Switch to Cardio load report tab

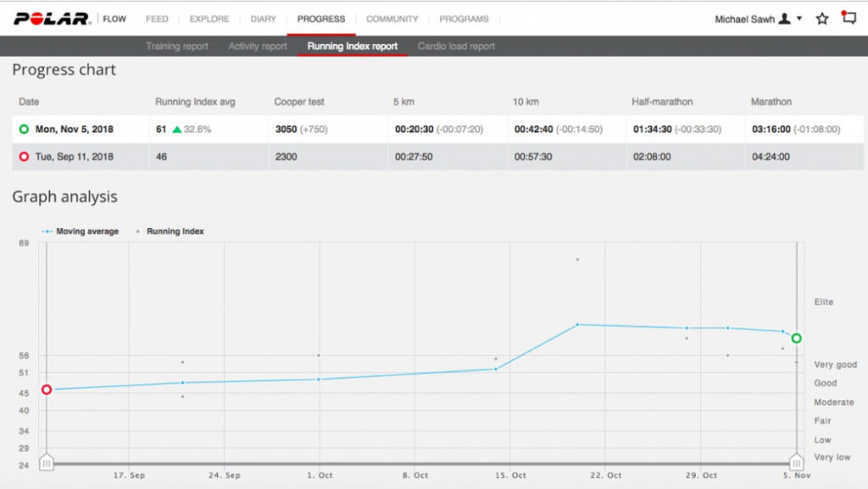(456, 47)
